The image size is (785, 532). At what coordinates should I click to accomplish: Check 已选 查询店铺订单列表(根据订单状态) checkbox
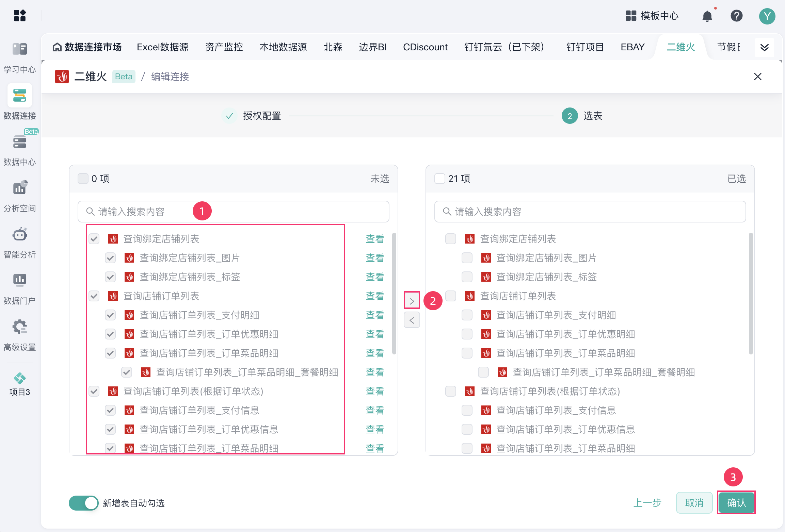pos(451,391)
